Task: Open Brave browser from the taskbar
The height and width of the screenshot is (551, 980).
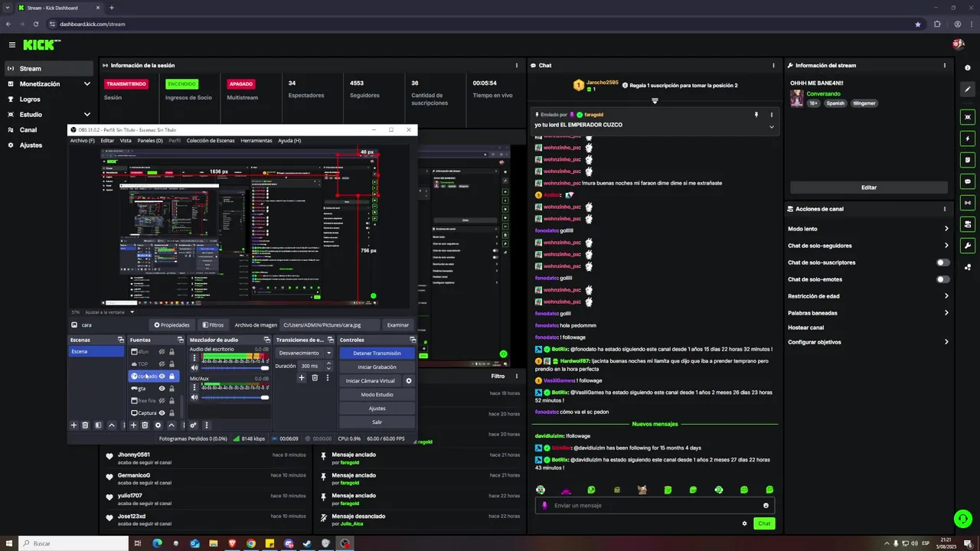Action: 232,543
